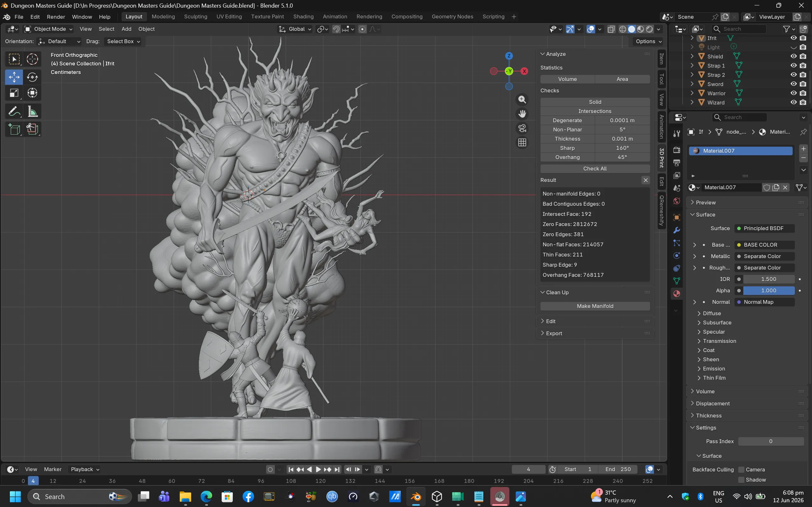The height and width of the screenshot is (507, 812).
Task: Switch to the Sculpting workspace tab
Action: 196,17
